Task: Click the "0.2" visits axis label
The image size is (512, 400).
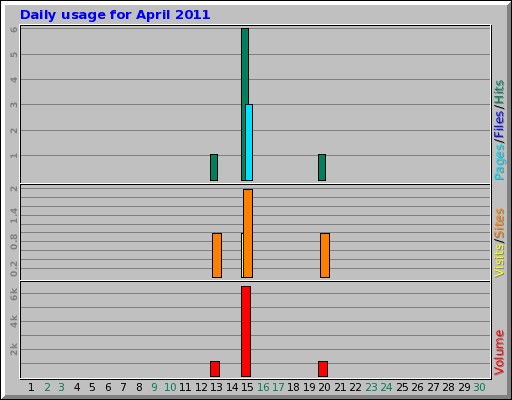Action: pyautogui.click(x=14, y=269)
